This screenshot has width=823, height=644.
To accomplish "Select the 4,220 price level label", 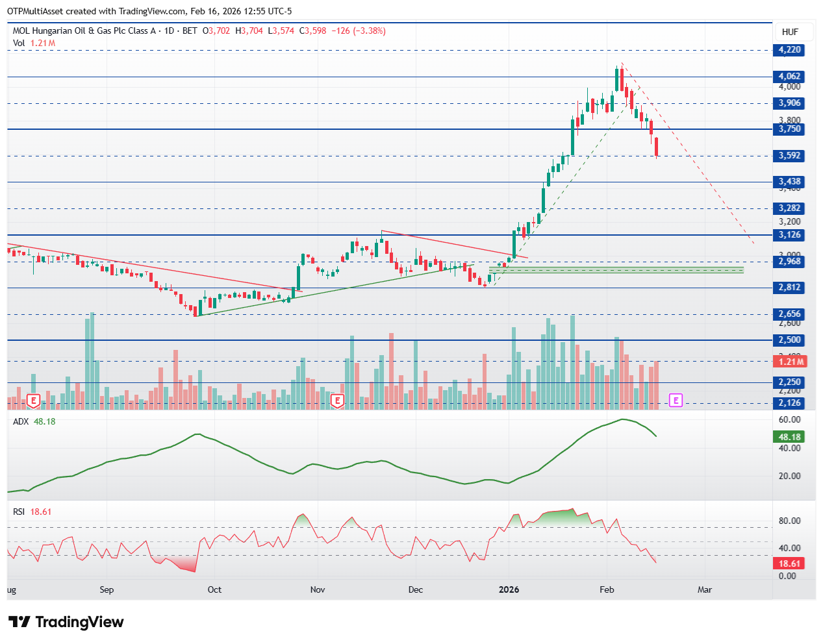I will coord(790,50).
